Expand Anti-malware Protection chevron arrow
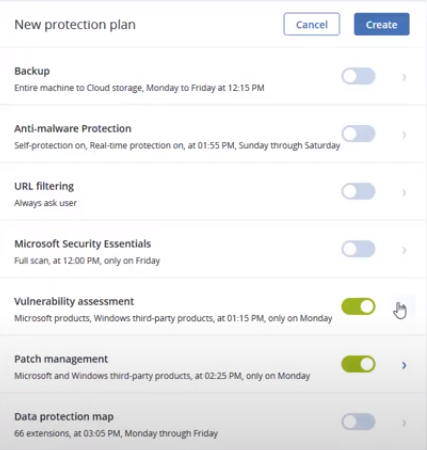The height and width of the screenshot is (450, 427). 404,135
